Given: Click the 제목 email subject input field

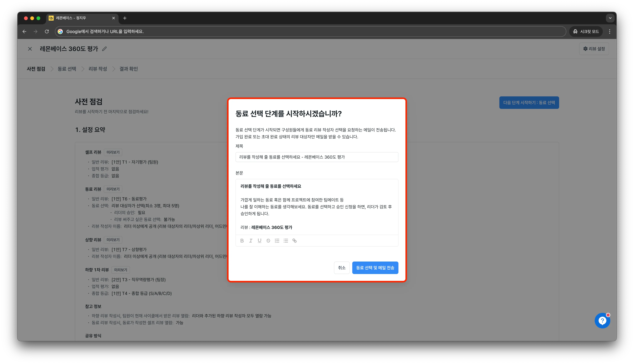Looking at the screenshot, I should (x=317, y=157).
